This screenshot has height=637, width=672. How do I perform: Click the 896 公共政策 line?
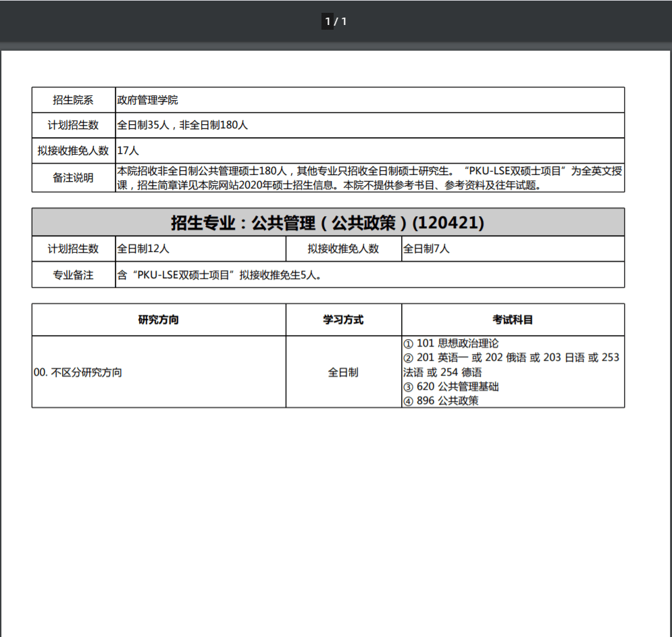[441, 401]
